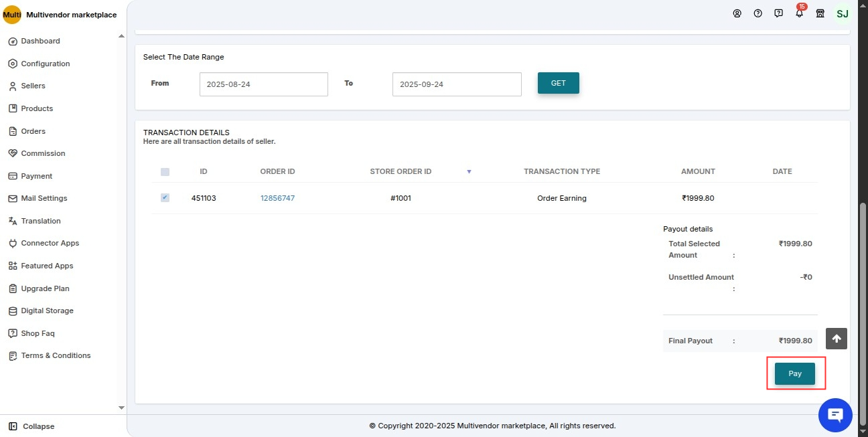
Task: Sort by Store Order ID arrow
Action: 469,172
